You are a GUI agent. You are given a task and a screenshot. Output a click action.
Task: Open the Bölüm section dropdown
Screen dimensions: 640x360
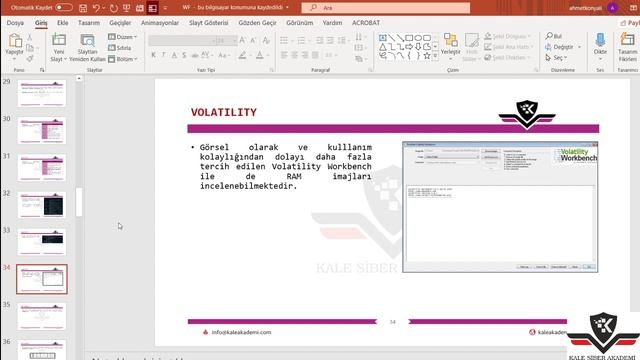(x=122, y=59)
